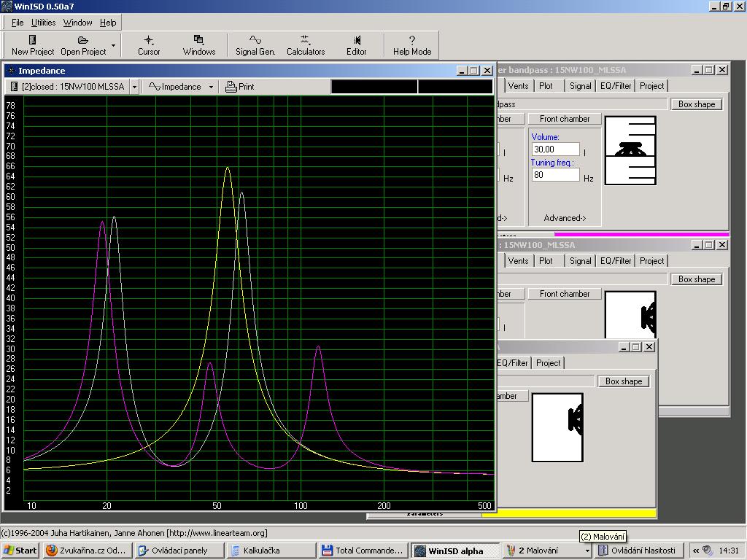This screenshot has height=560, width=747.
Task: Open the Calculators tool
Action: (x=305, y=41)
